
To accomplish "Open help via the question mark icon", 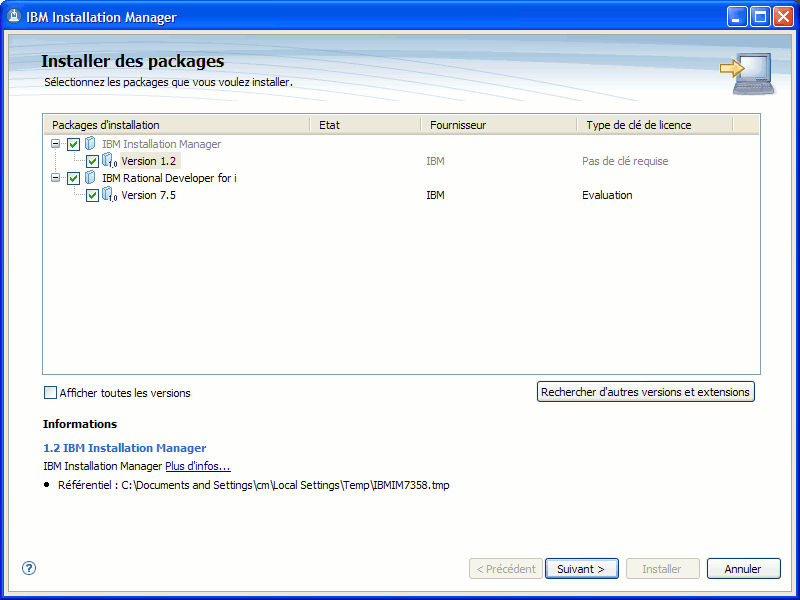I will 29,568.
